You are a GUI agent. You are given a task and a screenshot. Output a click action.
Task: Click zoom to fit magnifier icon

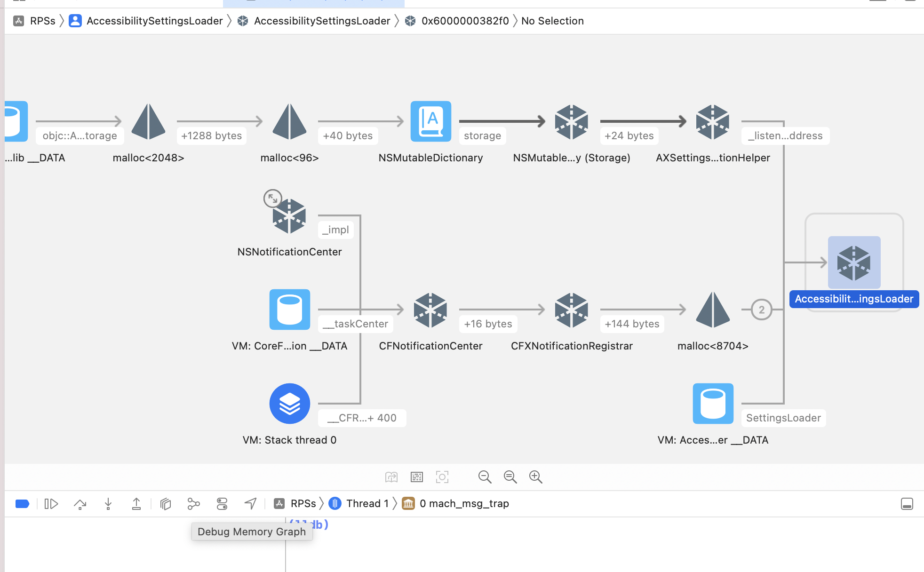click(510, 477)
